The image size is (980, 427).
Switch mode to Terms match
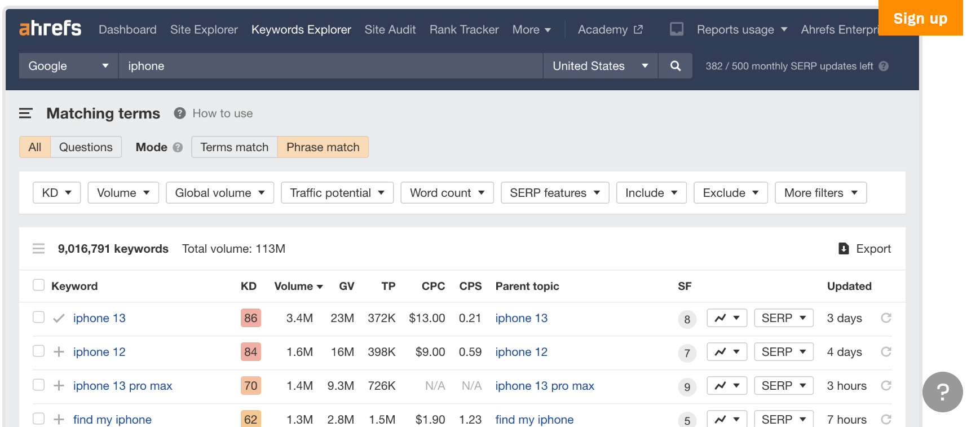coord(235,147)
